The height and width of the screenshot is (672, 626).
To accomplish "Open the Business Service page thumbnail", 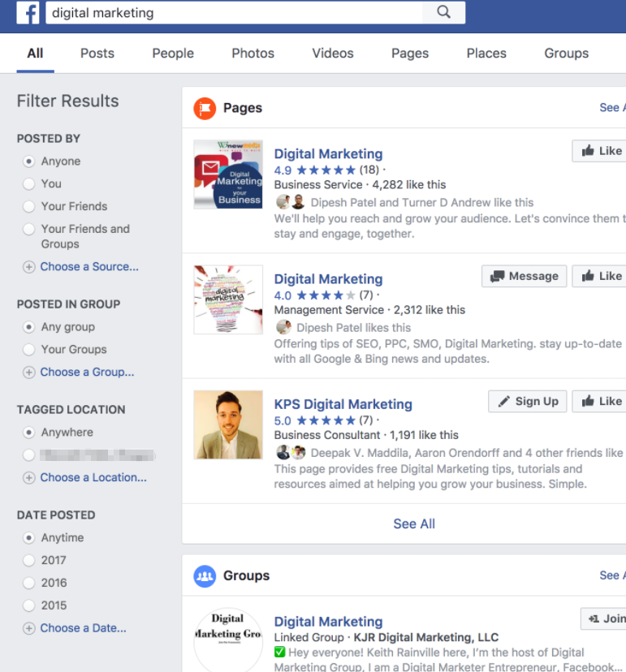I will pyautogui.click(x=228, y=174).
